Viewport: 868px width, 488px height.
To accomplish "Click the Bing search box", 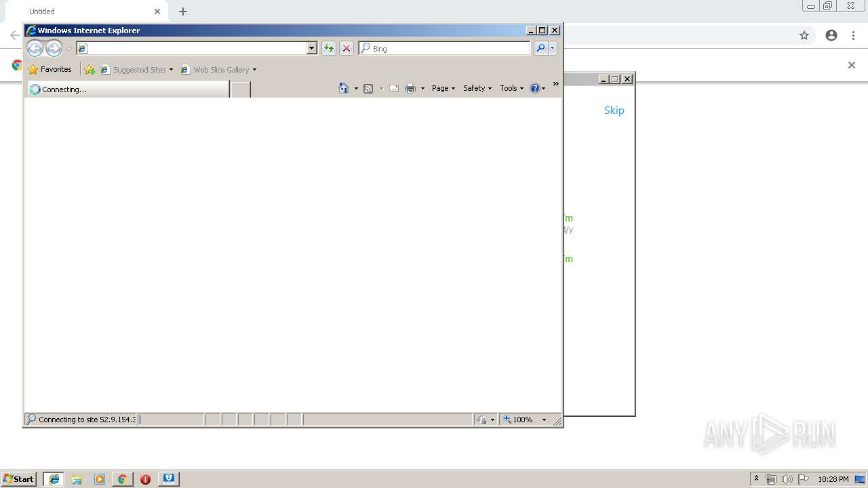I will (x=445, y=48).
